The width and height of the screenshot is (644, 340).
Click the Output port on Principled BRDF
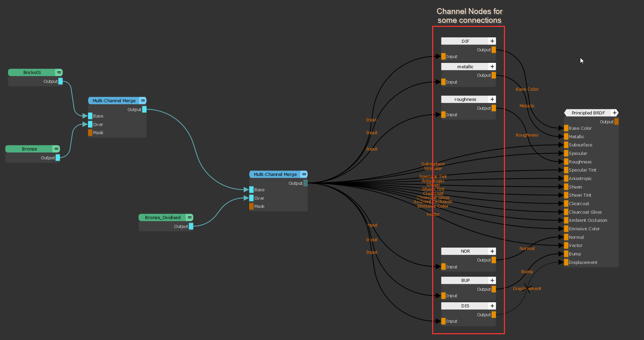click(616, 122)
